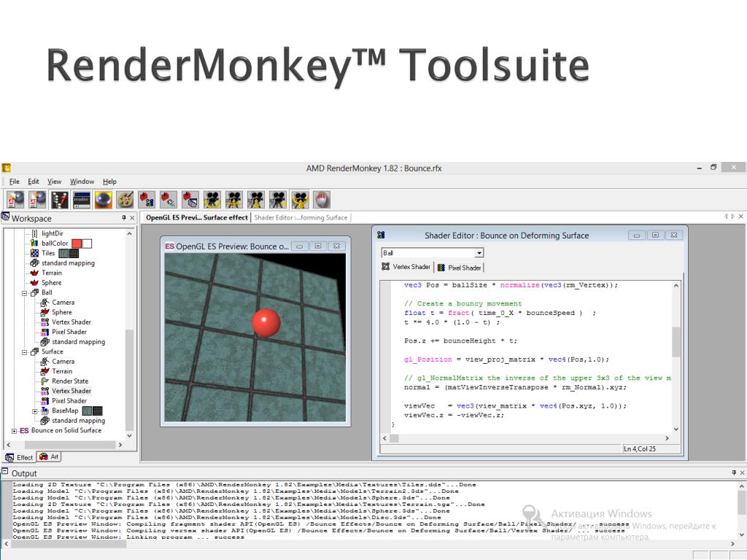Open the Ball pass dropdown in Shader Editor
This screenshot has height=560, width=747.
click(479, 253)
